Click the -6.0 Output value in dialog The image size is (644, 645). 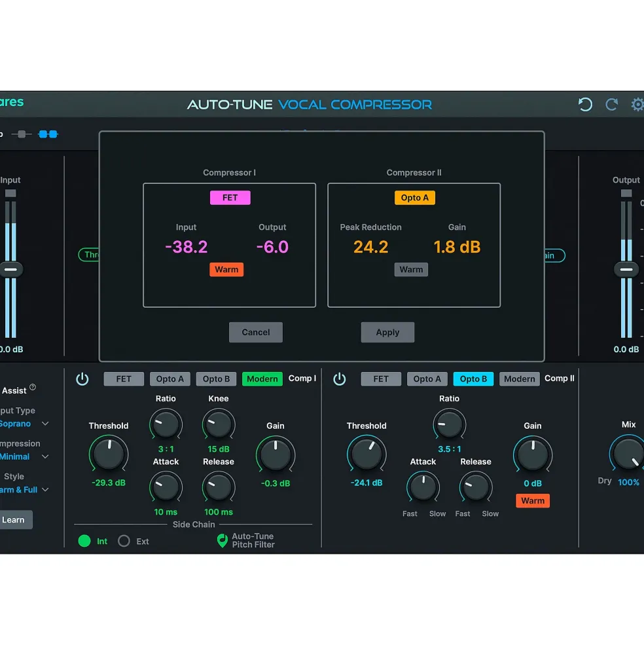pos(272,247)
